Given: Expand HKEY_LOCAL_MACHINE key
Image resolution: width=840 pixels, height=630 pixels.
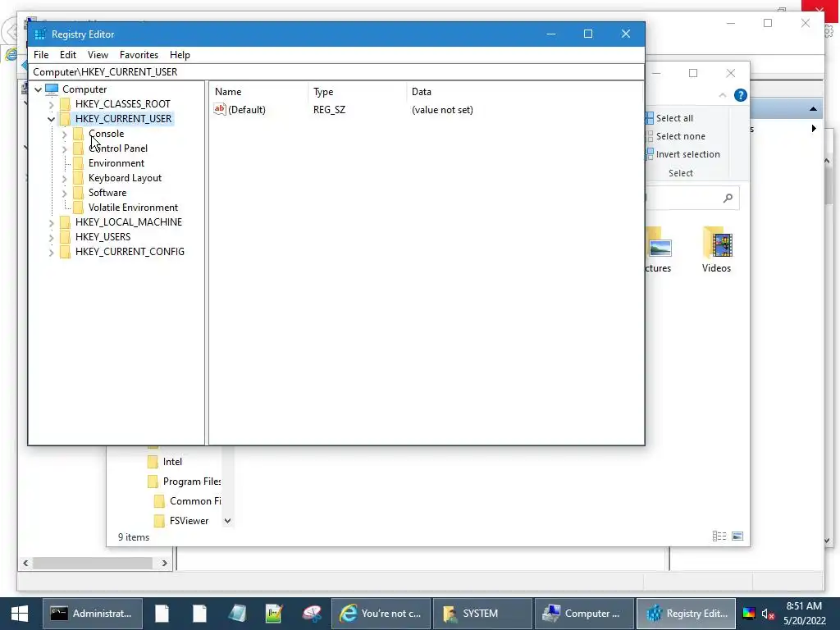Looking at the screenshot, I should tap(52, 222).
